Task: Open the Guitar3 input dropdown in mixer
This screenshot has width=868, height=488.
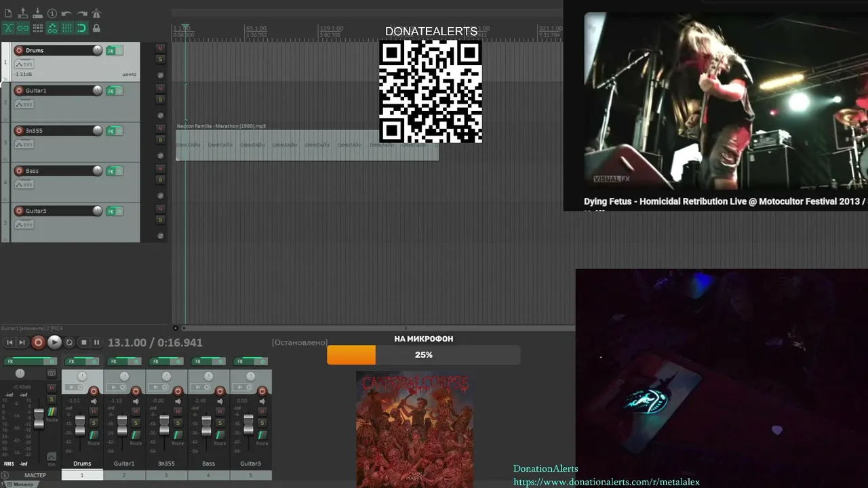Action: click(241, 387)
